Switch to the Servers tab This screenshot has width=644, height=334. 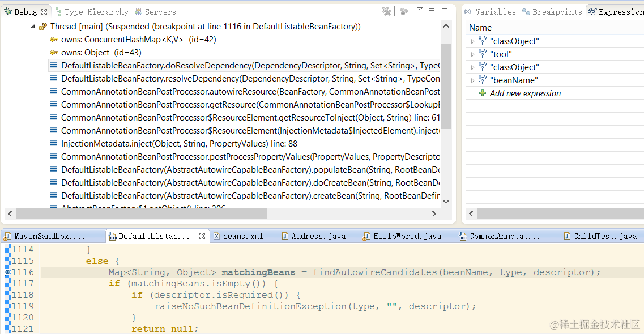point(156,12)
